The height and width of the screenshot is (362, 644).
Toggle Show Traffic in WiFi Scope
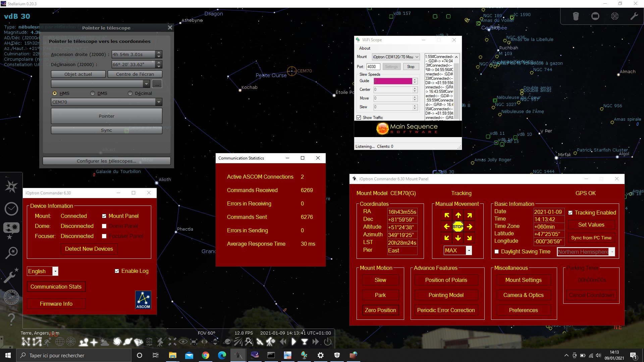[359, 118]
